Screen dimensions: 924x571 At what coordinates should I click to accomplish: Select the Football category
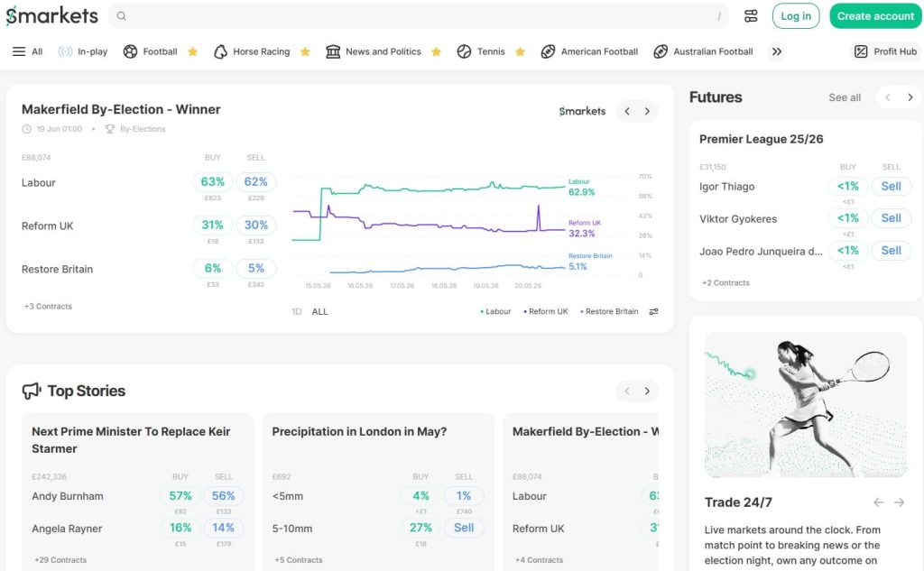(151, 51)
